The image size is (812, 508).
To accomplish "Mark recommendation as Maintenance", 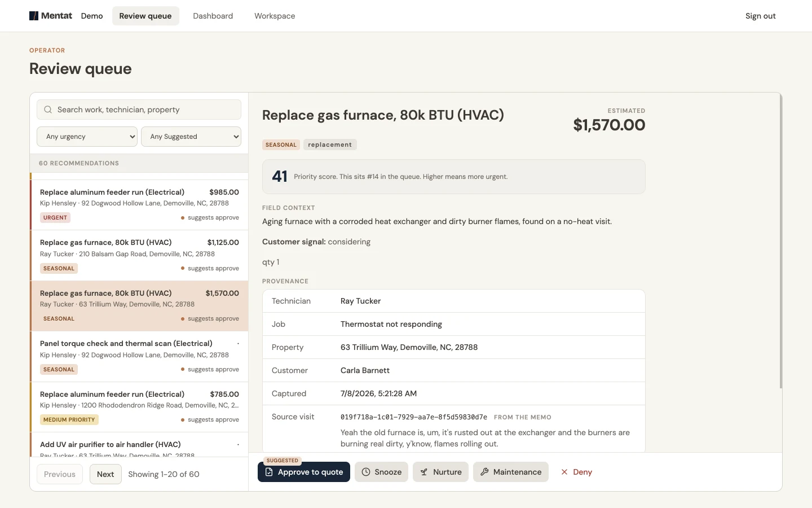I will (510, 472).
